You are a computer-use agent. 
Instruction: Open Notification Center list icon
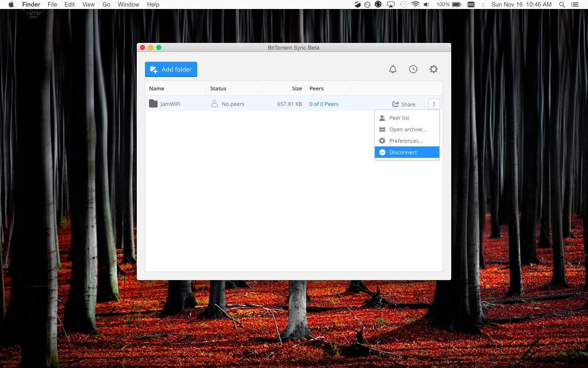(575, 4)
